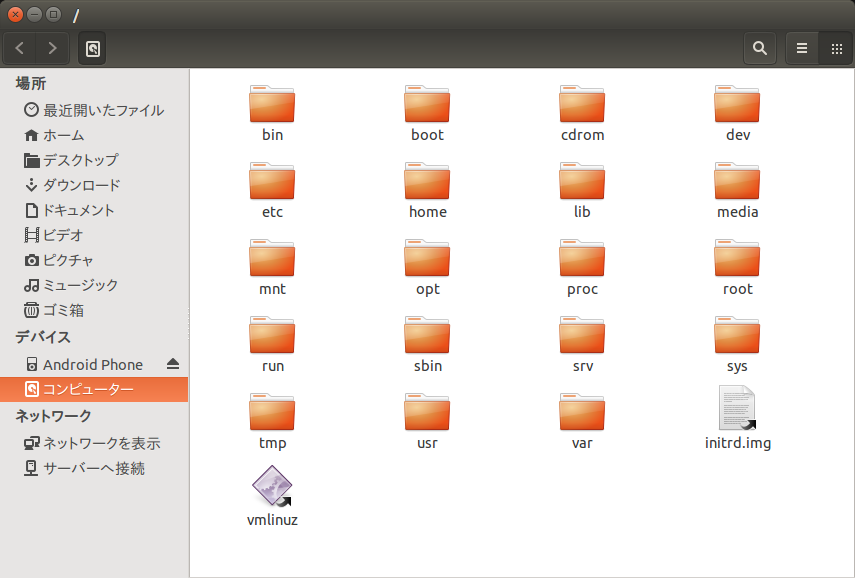Screen dimensions: 855x578
Task: Click ネットワークを表示 in sidebar
Action: pos(94,443)
